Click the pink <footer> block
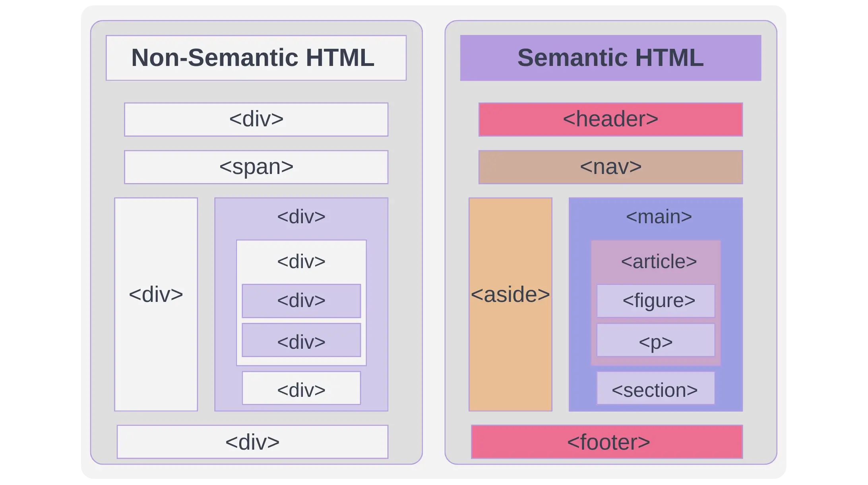 coord(607,442)
